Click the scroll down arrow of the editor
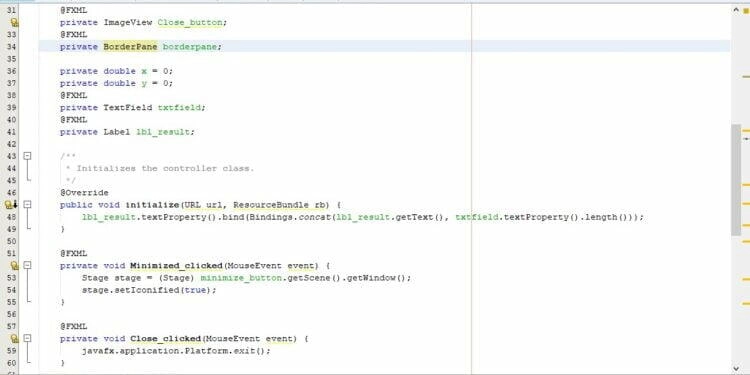This screenshot has width=750, height=375. [x=736, y=368]
